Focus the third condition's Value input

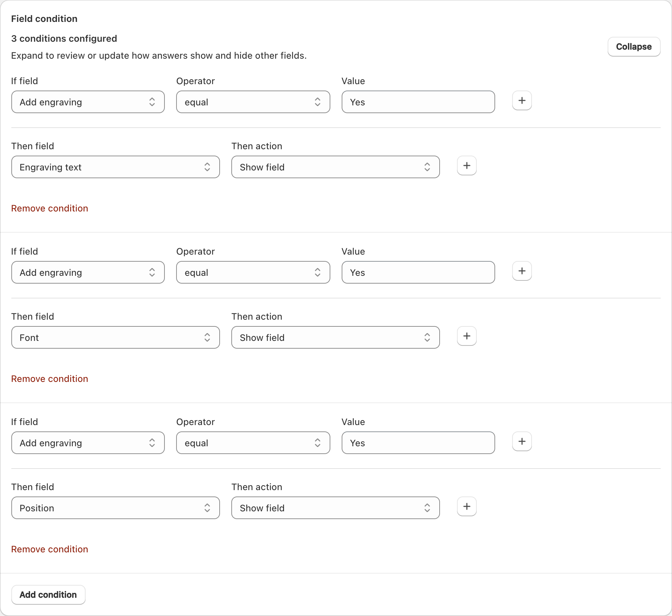tap(418, 443)
